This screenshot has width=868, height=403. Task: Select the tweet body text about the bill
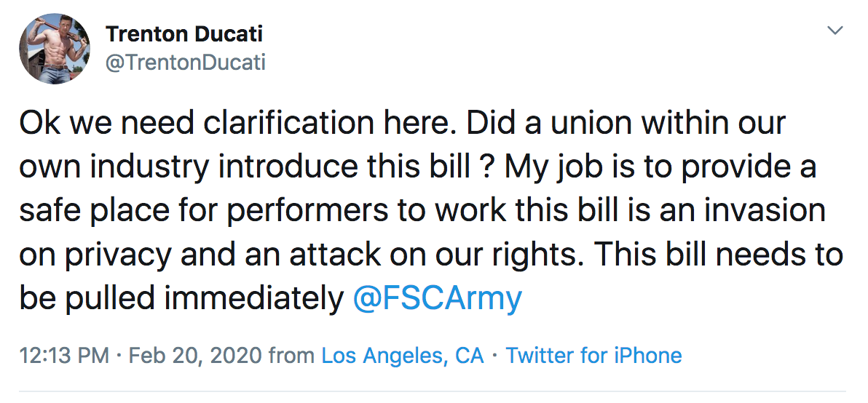(431, 211)
